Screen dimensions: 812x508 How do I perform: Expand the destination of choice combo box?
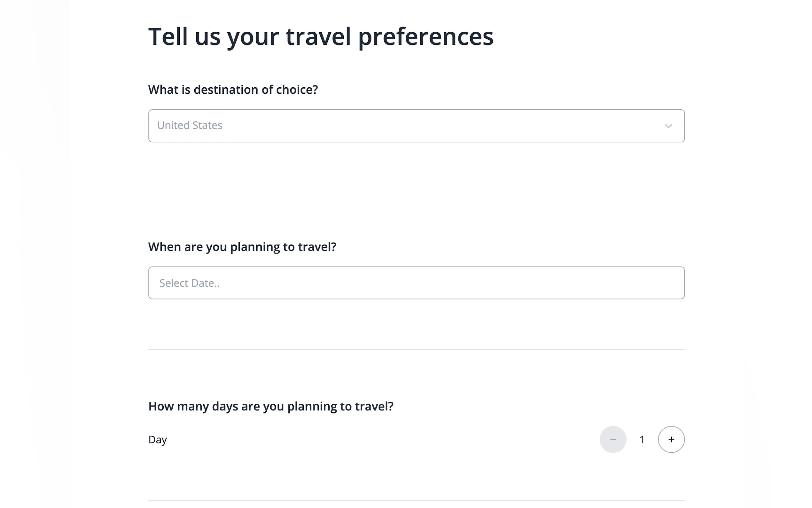point(416,126)
